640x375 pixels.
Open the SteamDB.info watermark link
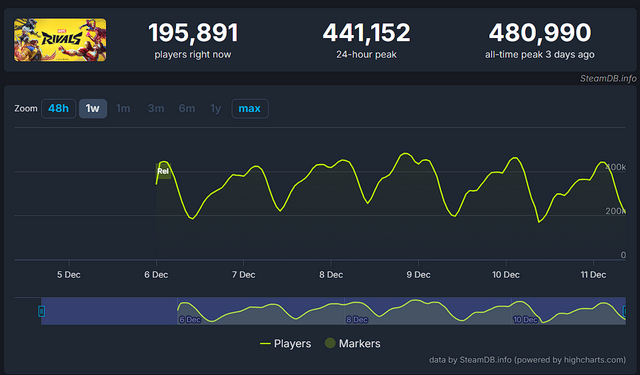tap(608, 78)
